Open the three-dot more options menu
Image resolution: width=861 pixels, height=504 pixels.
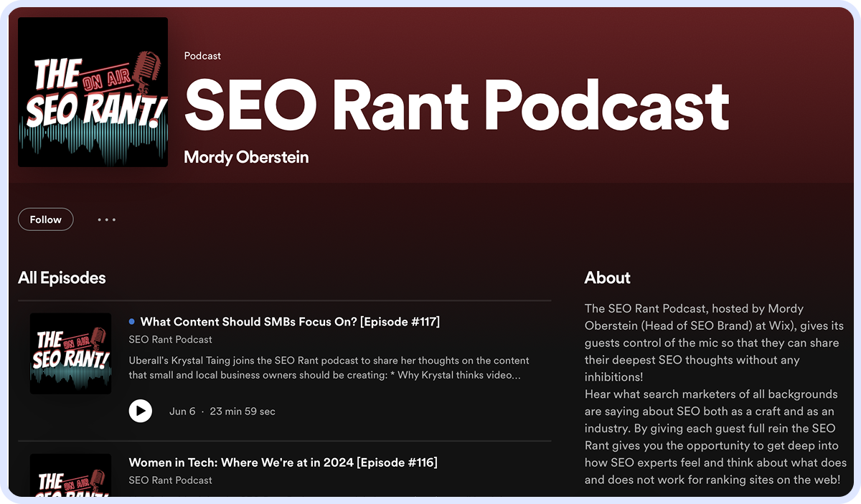[x=106, y=219]
